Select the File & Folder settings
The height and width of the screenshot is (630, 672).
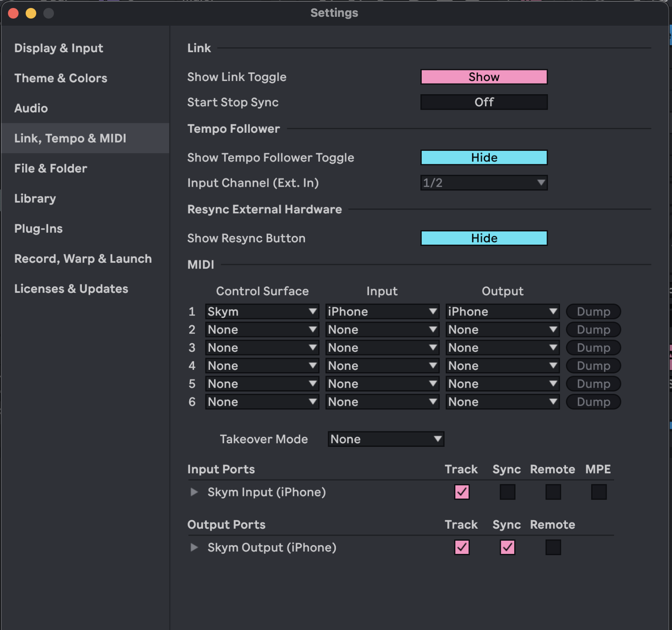[50, 168]
